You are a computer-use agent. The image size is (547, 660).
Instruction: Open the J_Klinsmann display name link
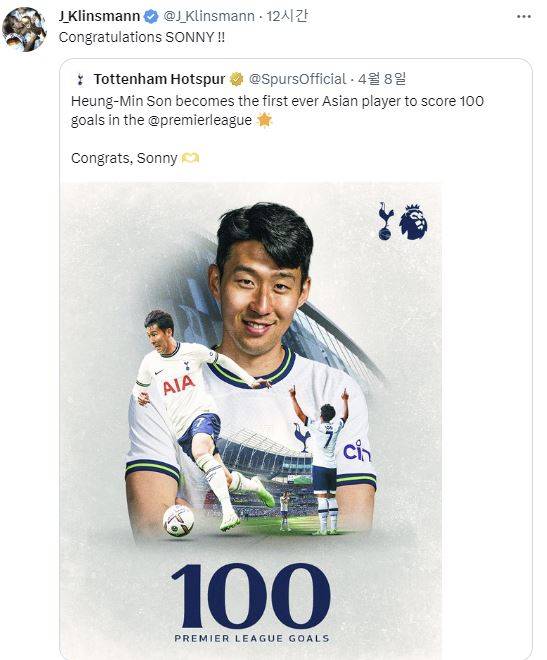tap(99, 16)
